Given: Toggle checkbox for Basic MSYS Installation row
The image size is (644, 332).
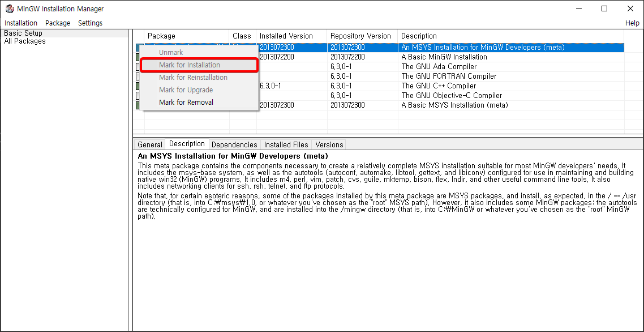Looking at the screenshot, I should [x=138, y=105].
